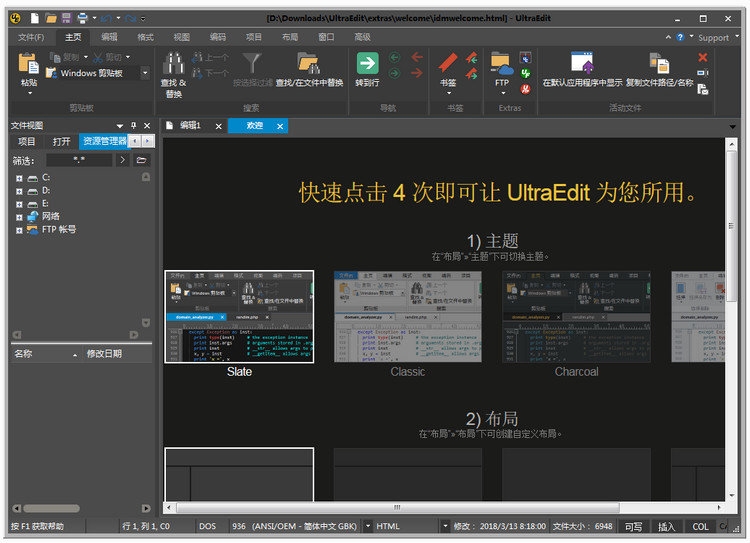Image resolution: width=750 pixels, height=543 pixels.
Task: Toggle writable (可写) status indicator
Action: [633, 526]
